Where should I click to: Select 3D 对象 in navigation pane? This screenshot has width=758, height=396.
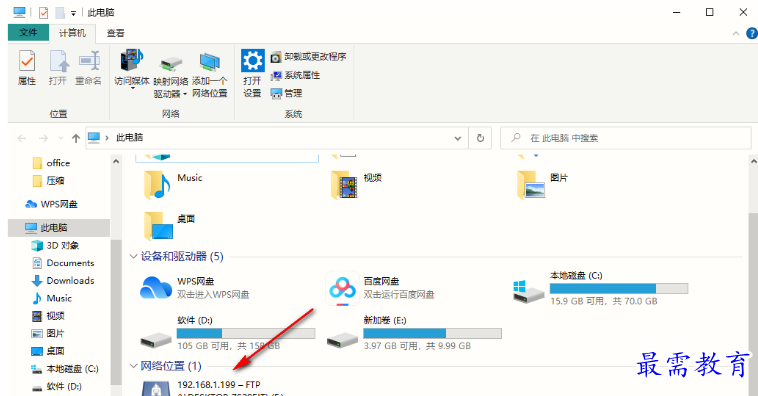click(x=55, y=245)
